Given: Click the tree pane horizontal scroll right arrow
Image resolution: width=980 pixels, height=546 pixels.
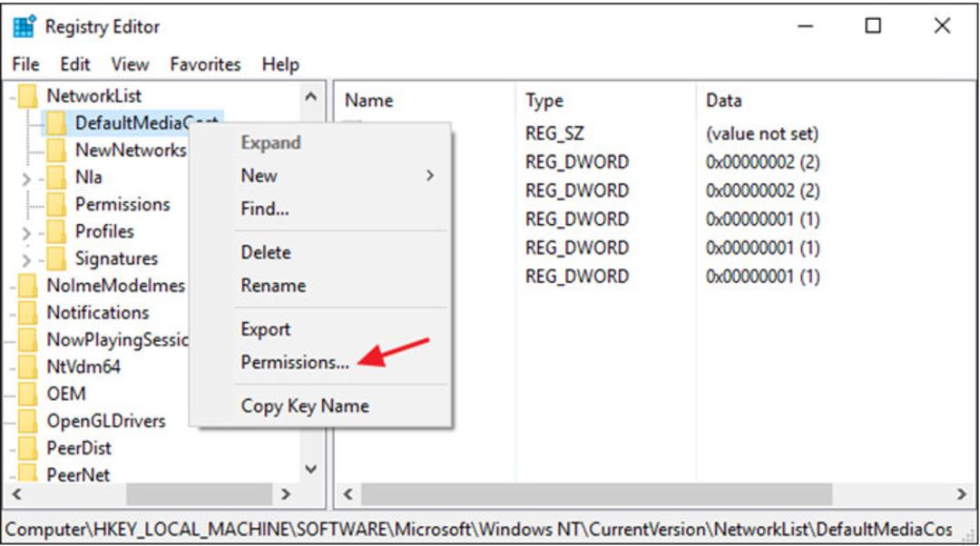Looking at the screenshot, I should [x=286, y=494].
